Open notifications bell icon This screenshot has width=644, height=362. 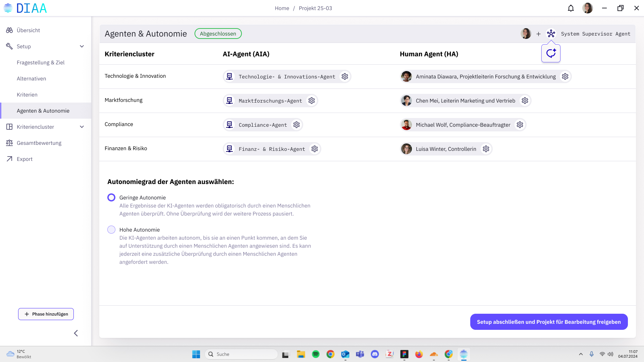[x=571, y=8]
